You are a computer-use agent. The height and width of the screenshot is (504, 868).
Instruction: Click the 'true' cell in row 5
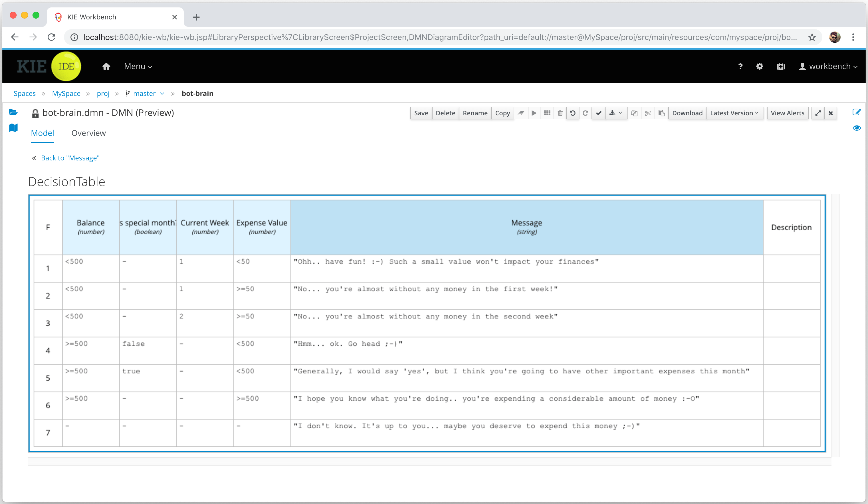click(x=148, y=378)
